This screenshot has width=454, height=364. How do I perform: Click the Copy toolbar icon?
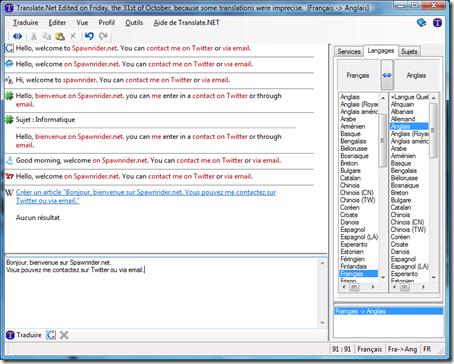(x=47, y=36)
